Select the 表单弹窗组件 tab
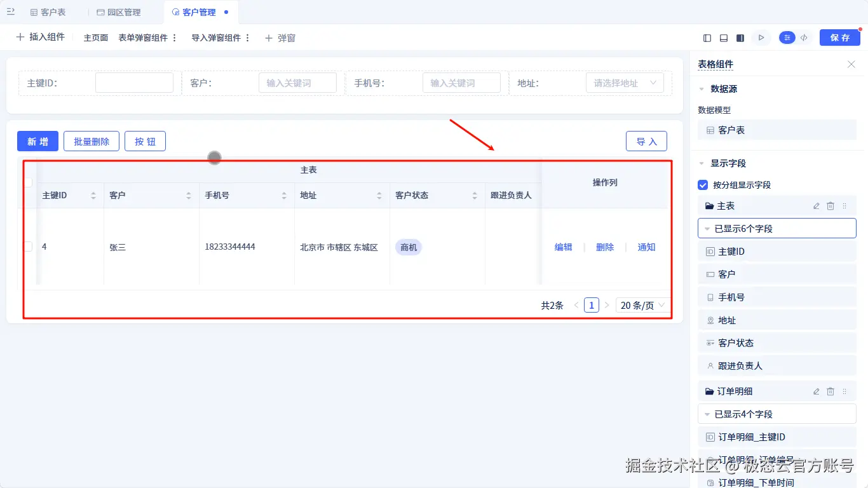Screen dimensions: 868x488 [143, 38]
